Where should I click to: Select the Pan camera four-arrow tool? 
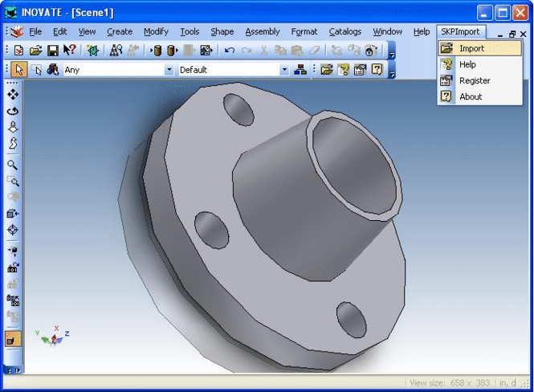(x=13, y=94)
